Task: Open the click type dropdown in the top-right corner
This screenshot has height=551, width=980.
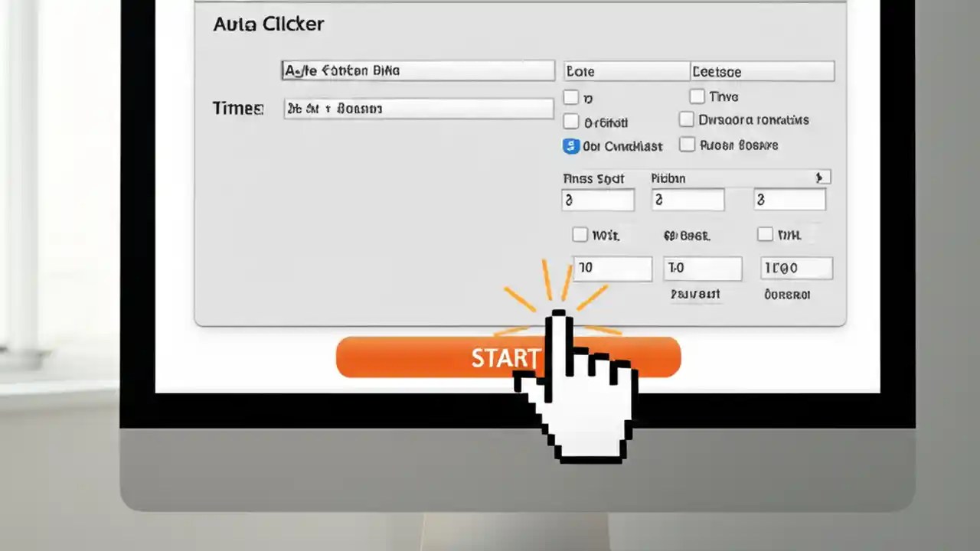Action: click(762, 70)
